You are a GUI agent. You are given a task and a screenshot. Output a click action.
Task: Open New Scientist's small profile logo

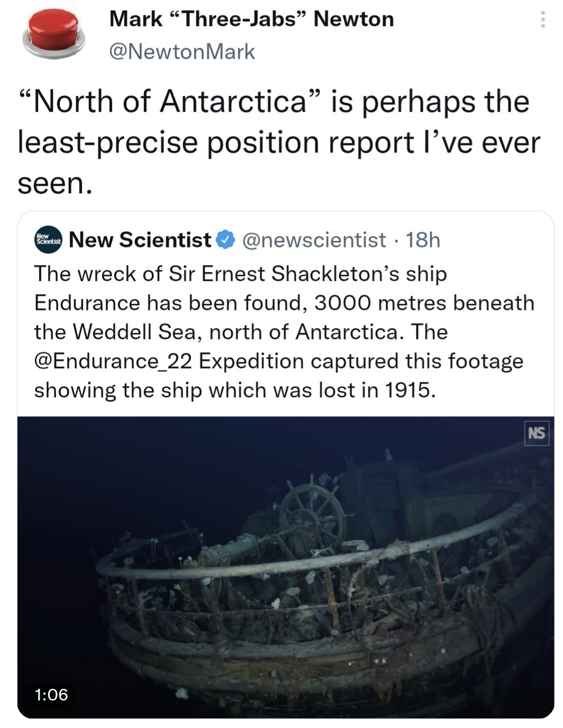tap(48, 240)
